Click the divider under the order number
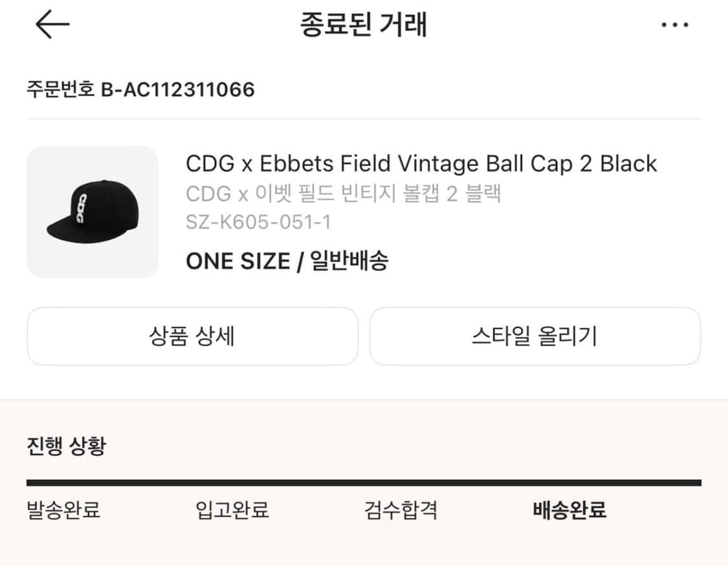The height and width of the screenshot is (566, 728). [364, 118]
